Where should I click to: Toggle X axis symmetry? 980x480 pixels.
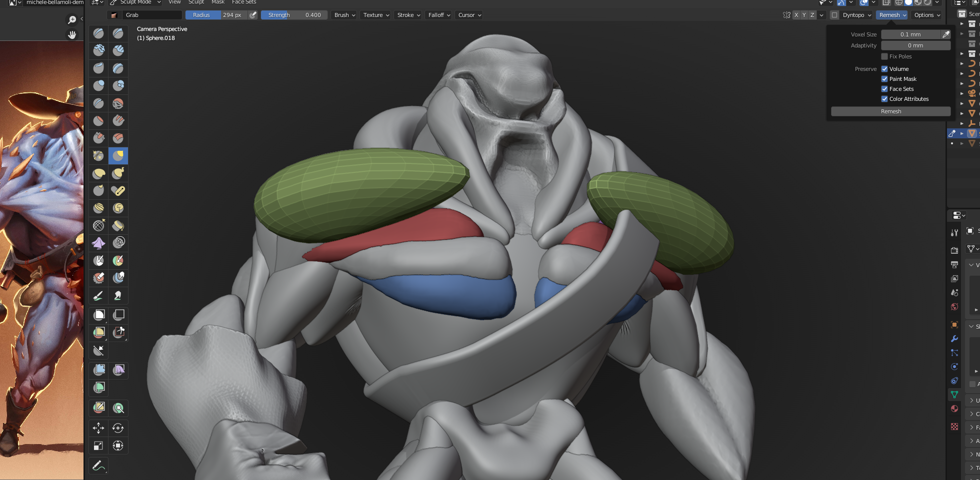796,15
